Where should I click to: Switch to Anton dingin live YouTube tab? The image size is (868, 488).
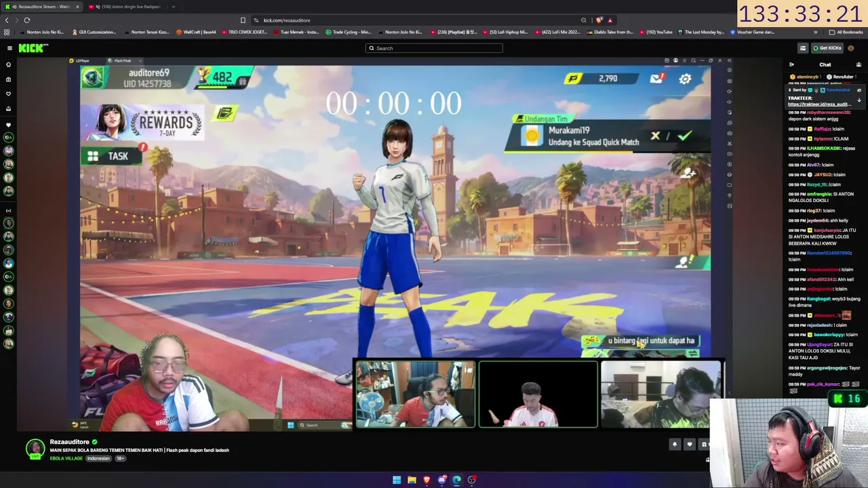coord(127,7)
